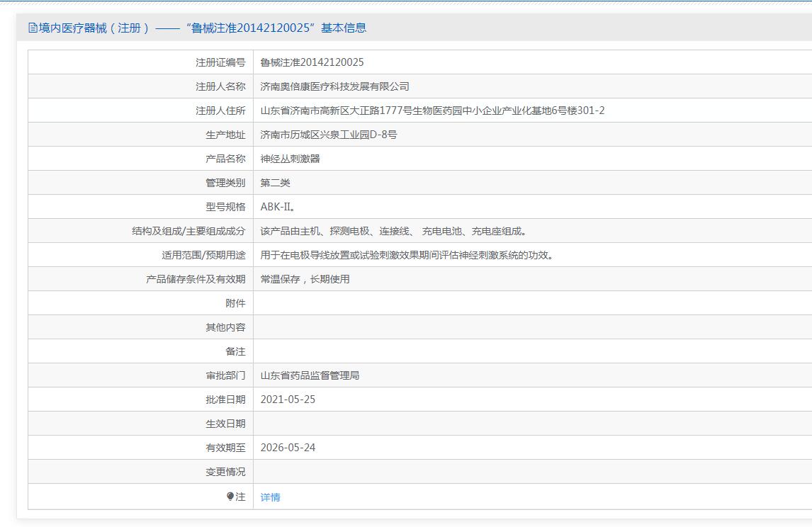Click the document icon beside the page title
The image size is (812, 527).
point(33,28)
